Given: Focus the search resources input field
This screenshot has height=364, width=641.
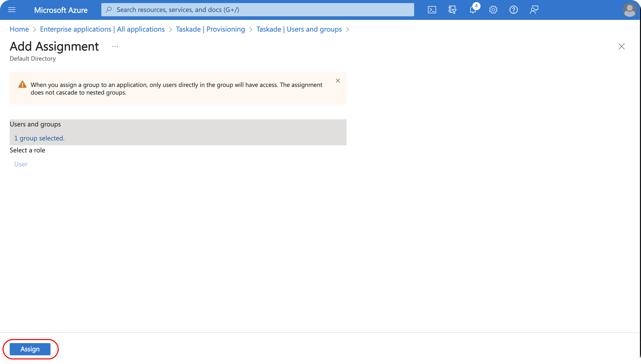Looking at the screenshot, I should [x=258, y=10].
